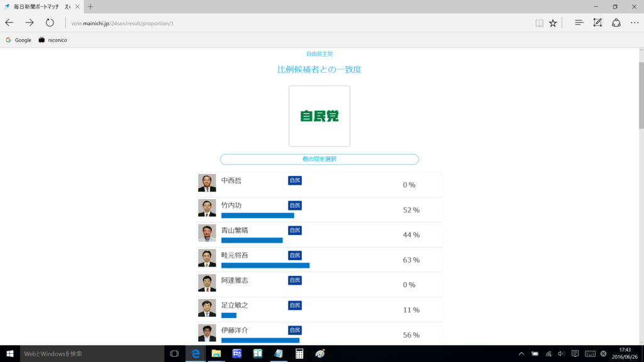
Task: Click the heading 比例候補者との一致度
Action: point(319,69)
